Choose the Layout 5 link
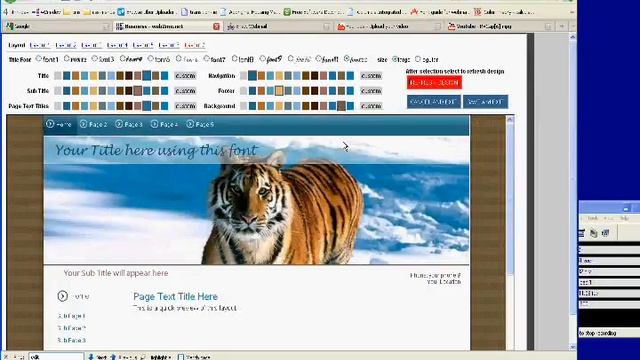640x360 pixels. point(143,45)
